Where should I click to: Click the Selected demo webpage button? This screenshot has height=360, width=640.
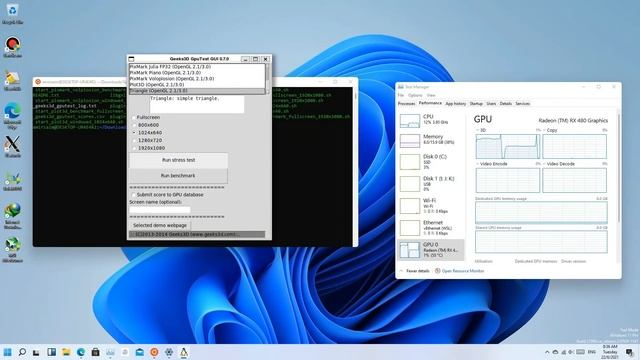coord(160,225)
